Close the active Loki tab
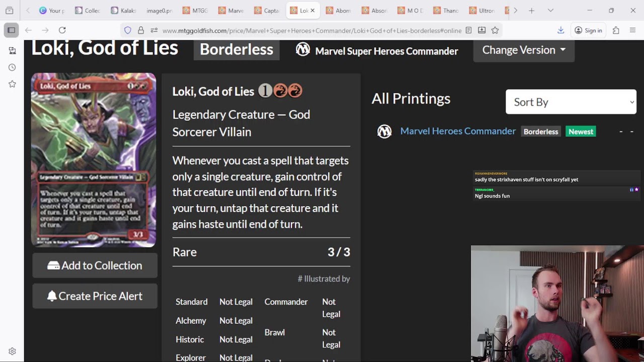 tap(312, 10)
